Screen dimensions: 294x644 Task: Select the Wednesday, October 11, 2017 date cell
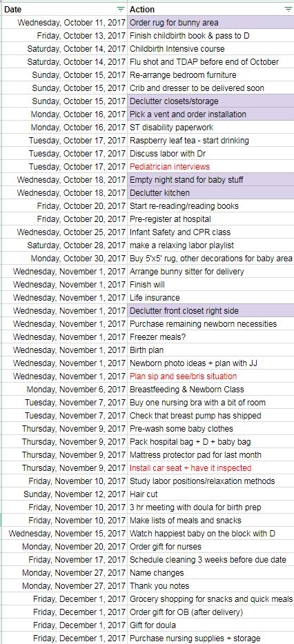pos(63,23)
